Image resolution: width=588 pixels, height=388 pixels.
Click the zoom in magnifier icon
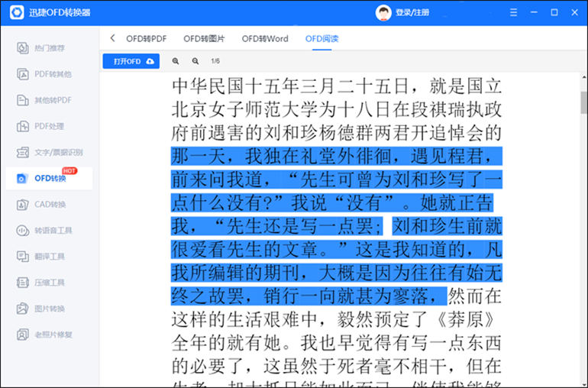[176, 61]
